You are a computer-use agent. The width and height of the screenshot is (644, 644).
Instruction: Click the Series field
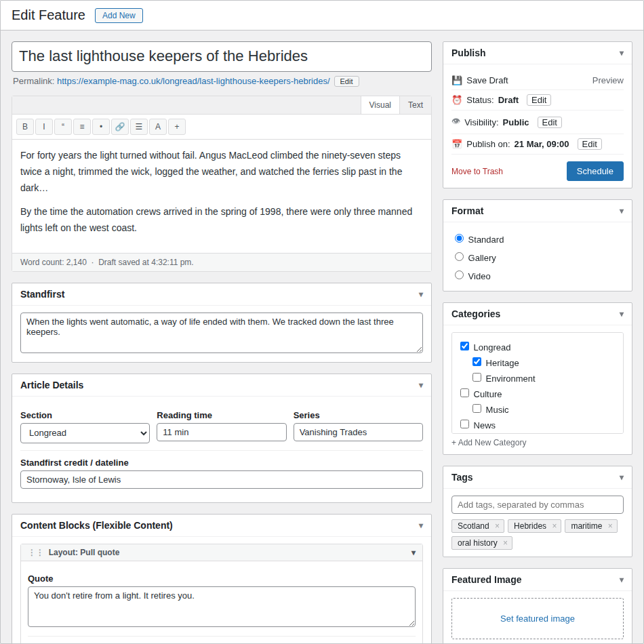[x=358, y=432]
